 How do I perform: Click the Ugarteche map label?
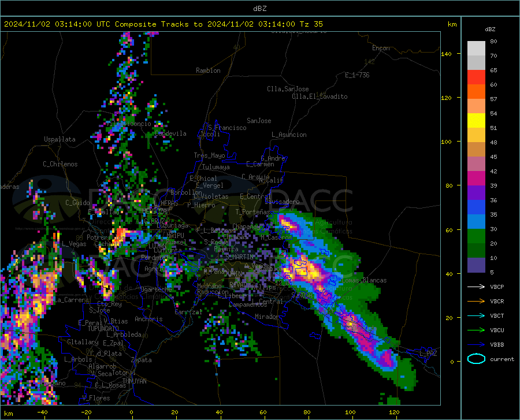coord(156,289)
